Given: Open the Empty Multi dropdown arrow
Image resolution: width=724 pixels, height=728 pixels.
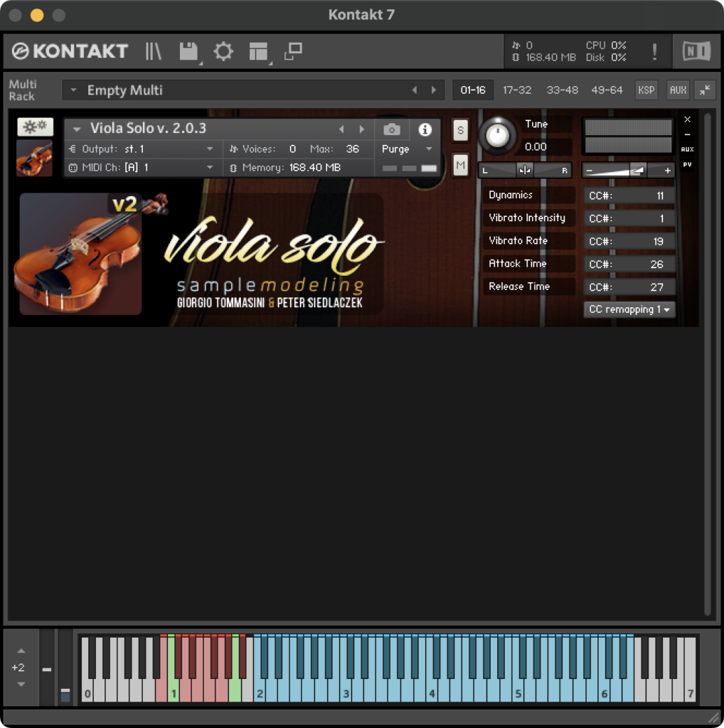Looking at the screenshot, I should [x=73, y=90].
